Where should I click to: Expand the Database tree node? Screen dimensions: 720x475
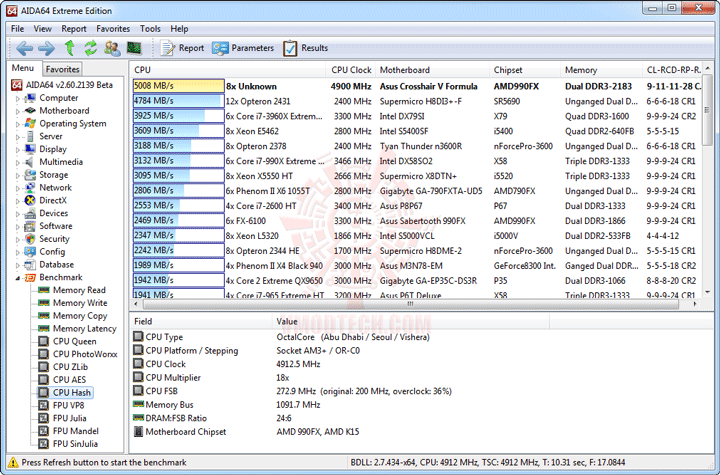[x=18, y=265]
